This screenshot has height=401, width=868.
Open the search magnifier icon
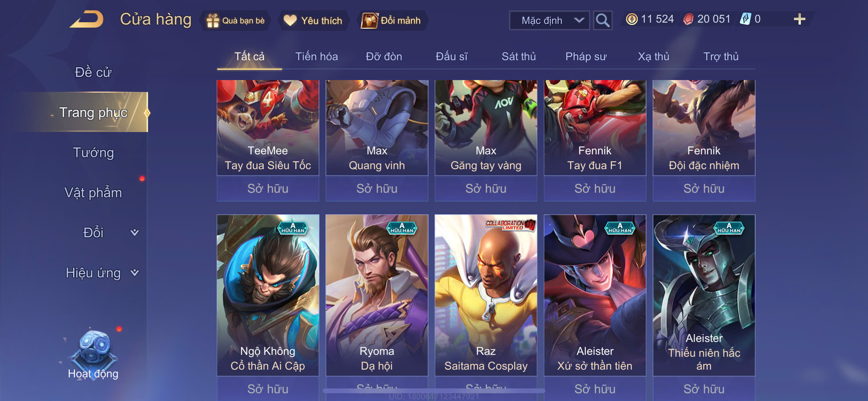(603, 20)
